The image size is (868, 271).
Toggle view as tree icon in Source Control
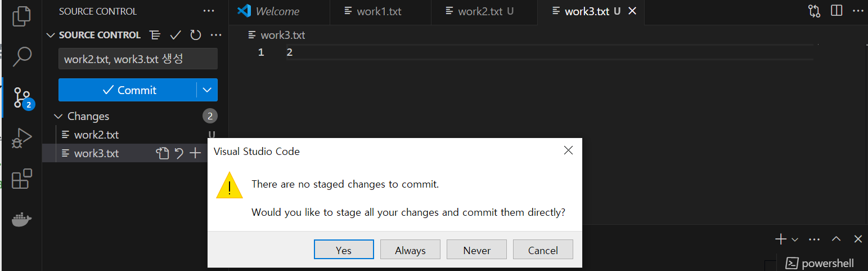click(x=155, y=35)
